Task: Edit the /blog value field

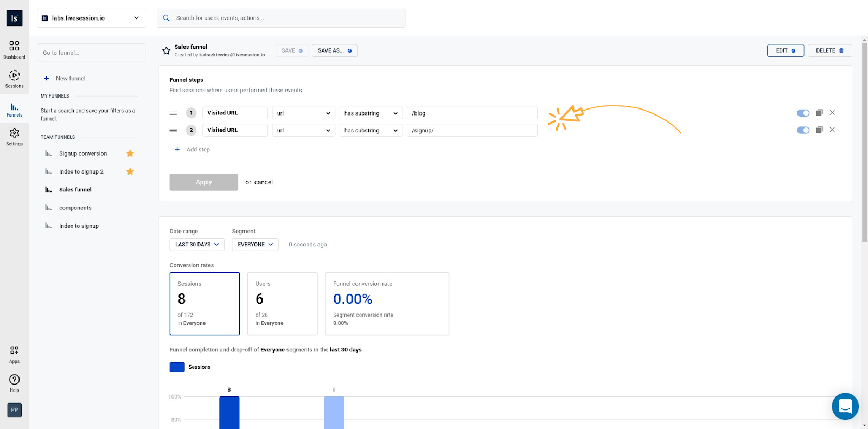Action: 472,113
